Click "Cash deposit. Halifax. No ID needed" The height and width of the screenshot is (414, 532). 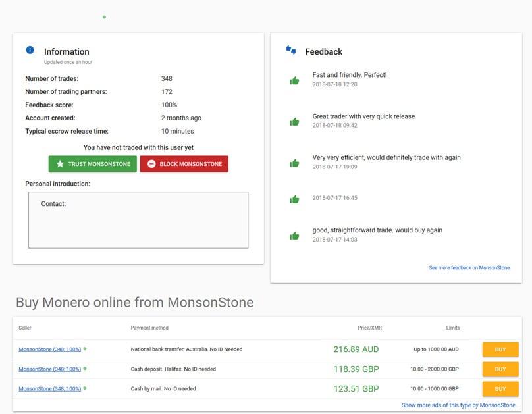point(173,369)
